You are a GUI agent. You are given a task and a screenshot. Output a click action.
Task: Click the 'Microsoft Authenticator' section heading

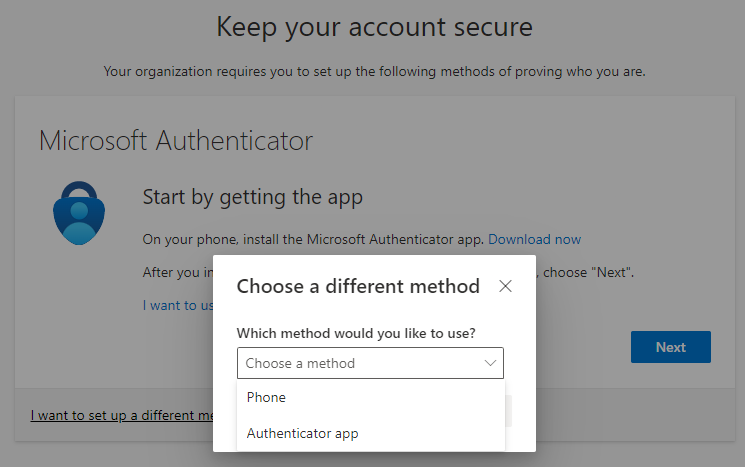[176, 140]
